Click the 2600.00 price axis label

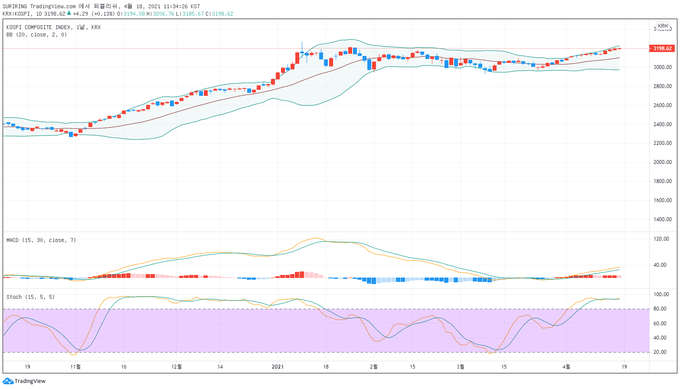[x=663, y=105]
